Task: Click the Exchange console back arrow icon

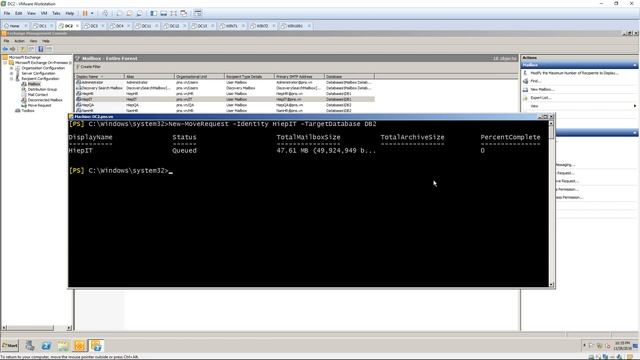Action: pos(5,49)
